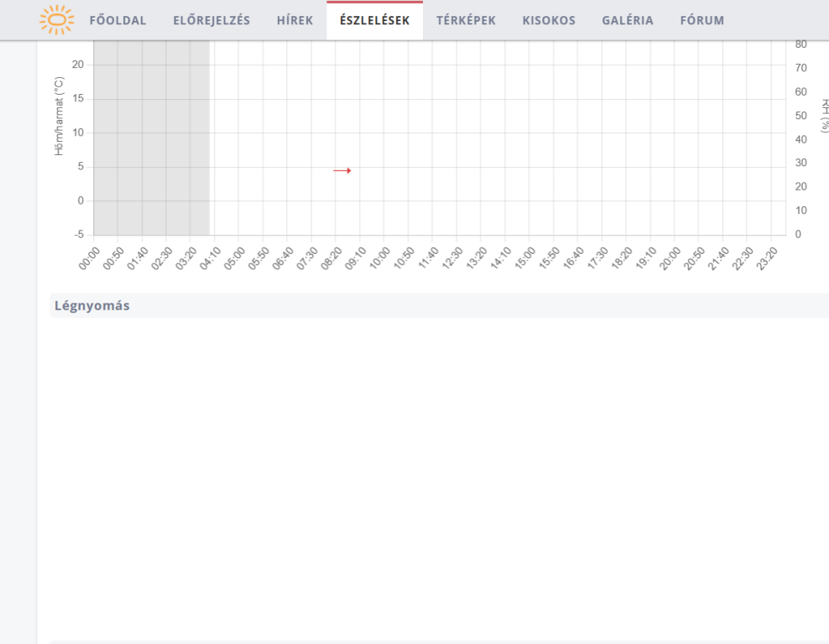Open the KISOKOS menu item
This screenshot has height=644, width=829.
[549, 20]
